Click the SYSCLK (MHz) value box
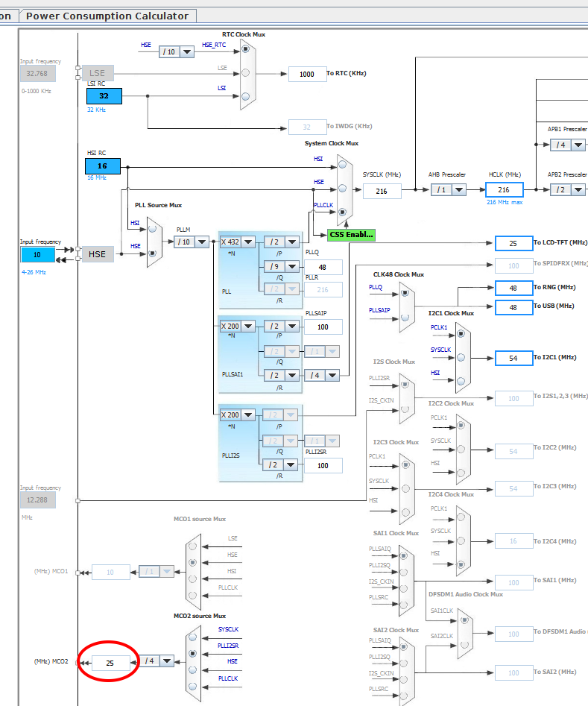588x706 pixels. [382, 192]
